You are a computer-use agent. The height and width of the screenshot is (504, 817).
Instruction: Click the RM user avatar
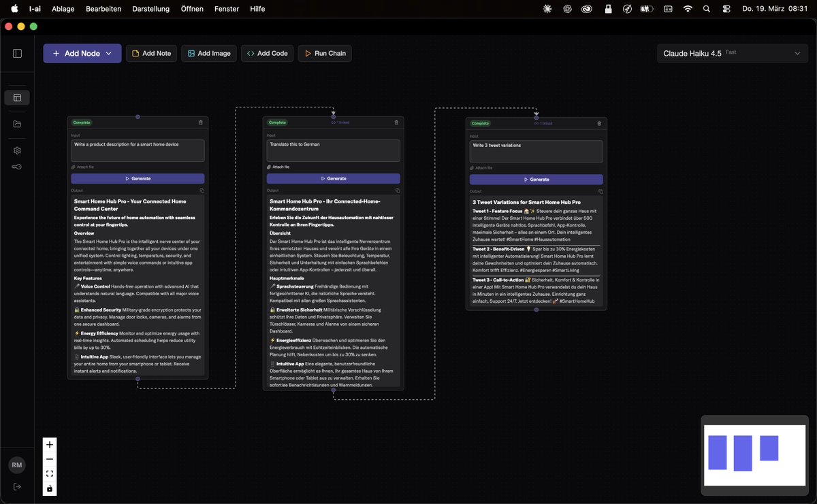pos(17,465)
